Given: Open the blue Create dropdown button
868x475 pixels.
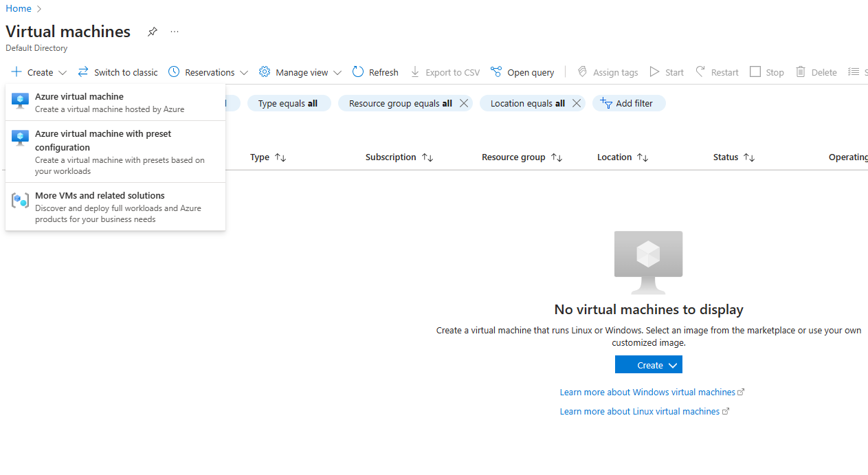Looking at the screenshot, I should [648, 364].
